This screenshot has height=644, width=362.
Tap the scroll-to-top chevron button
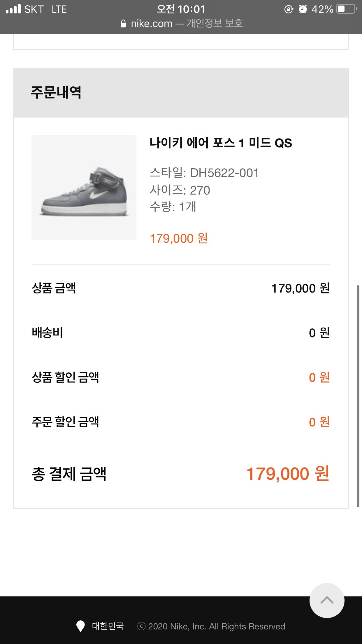pos(327,600)
